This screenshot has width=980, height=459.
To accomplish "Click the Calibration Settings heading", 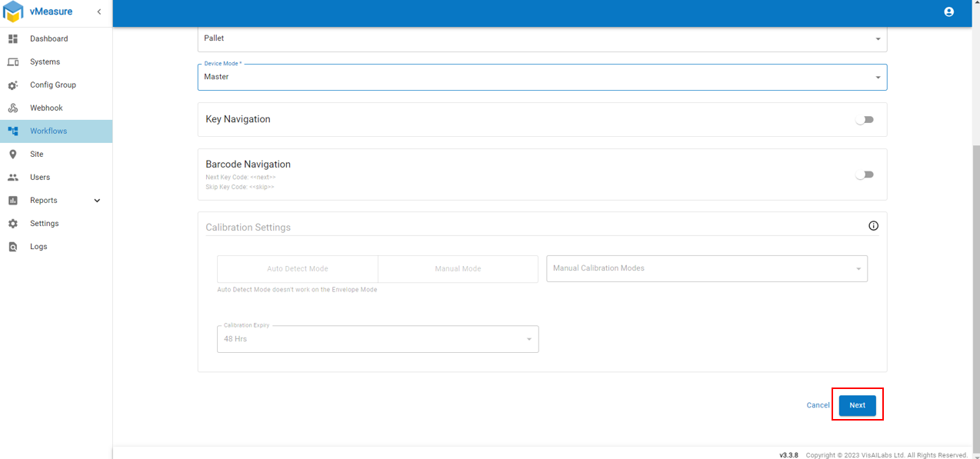I will coord(248,228).
